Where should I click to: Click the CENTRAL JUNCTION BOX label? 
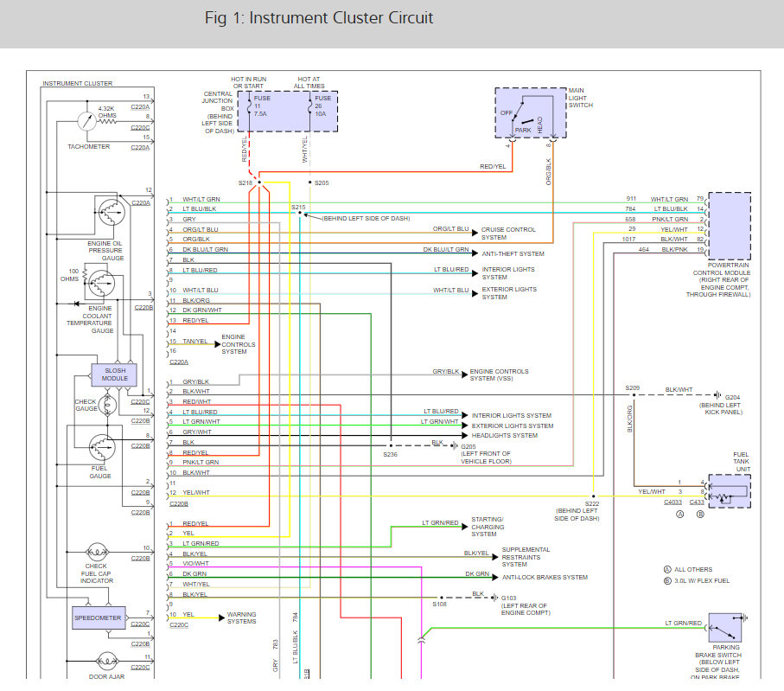pos(218,112)
